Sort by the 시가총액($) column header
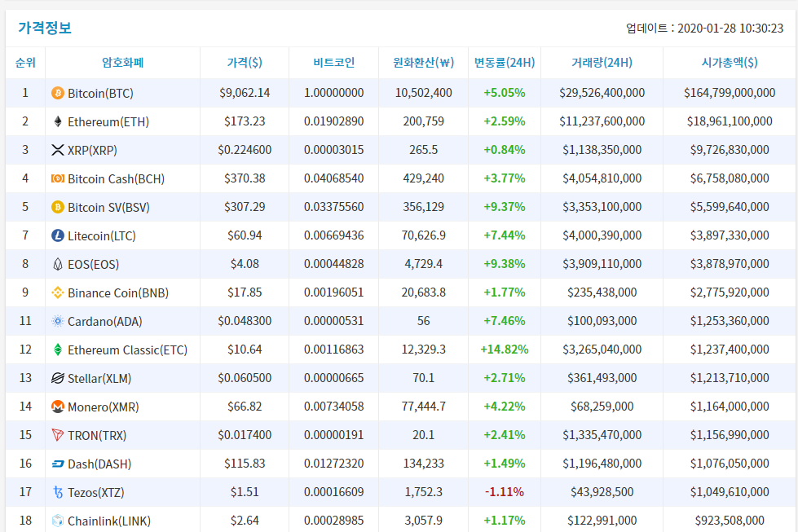798x532 pixels. click(730, 63)
